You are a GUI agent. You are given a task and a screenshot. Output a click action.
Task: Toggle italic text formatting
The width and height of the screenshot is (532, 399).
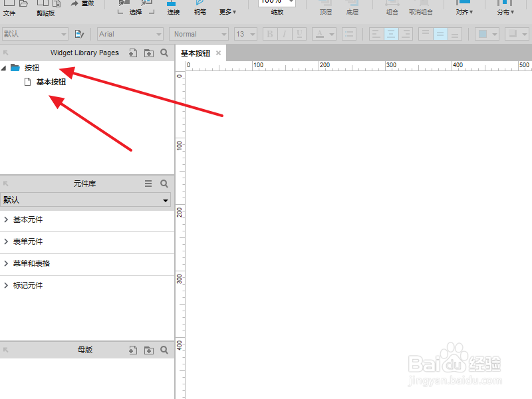[285, 34]
